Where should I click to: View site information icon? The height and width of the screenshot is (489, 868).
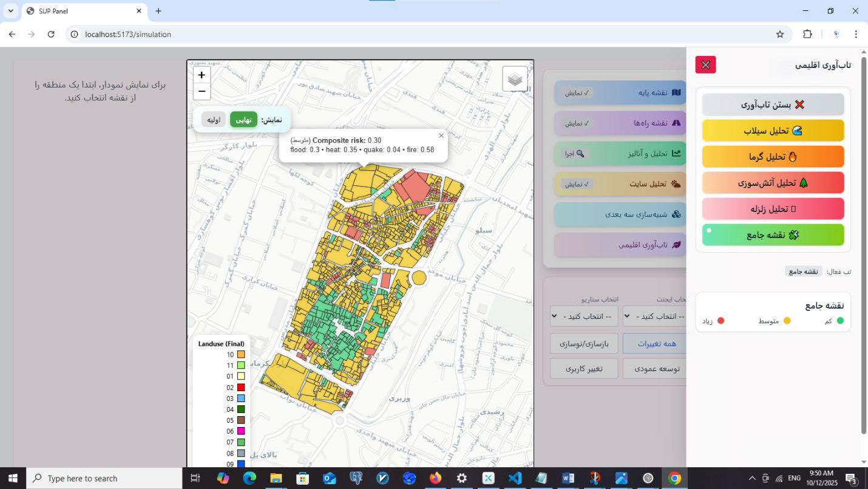75,35
